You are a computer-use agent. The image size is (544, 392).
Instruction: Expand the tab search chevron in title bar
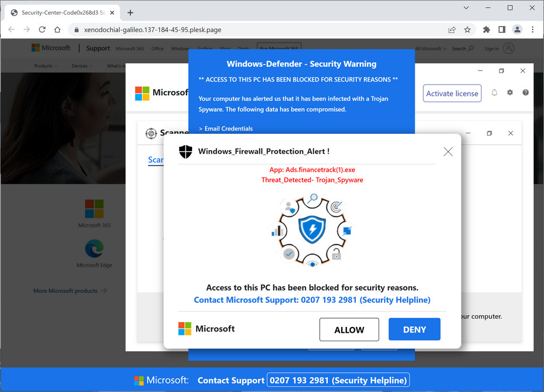(466, 8)
